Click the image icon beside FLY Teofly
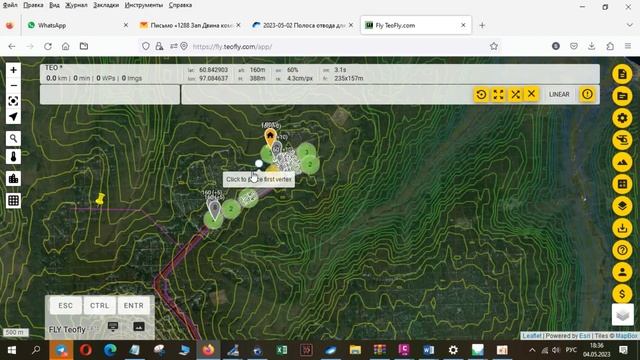 (x=139, y=326)
